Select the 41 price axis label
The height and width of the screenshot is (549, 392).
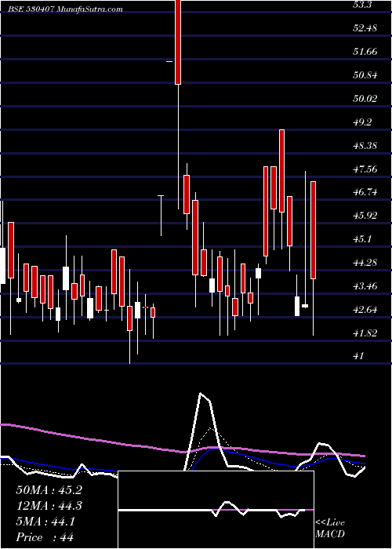point(359,356)
